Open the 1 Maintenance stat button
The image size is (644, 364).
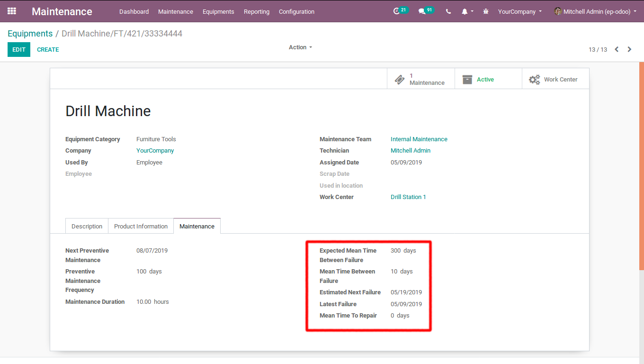421,79
